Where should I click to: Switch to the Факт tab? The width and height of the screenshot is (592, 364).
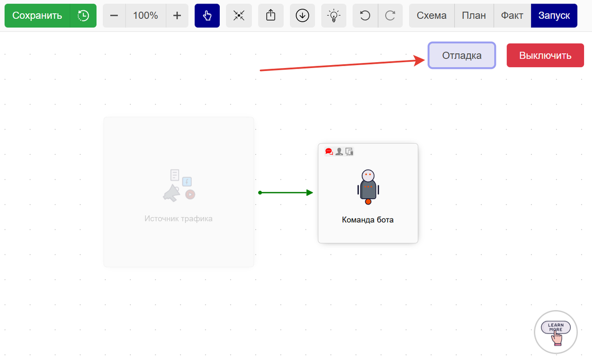point(512,15)
